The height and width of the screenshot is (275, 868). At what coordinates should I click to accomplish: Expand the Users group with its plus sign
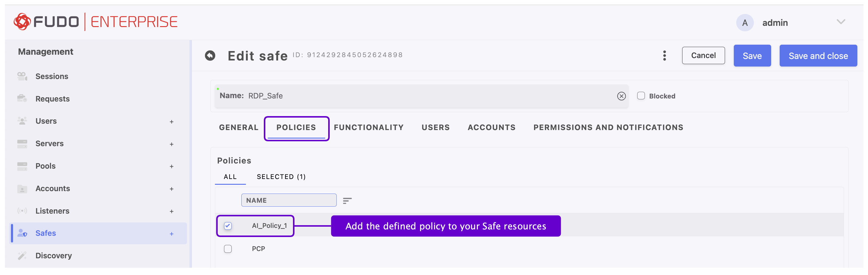pyautogui.click(x=172, y=121)
